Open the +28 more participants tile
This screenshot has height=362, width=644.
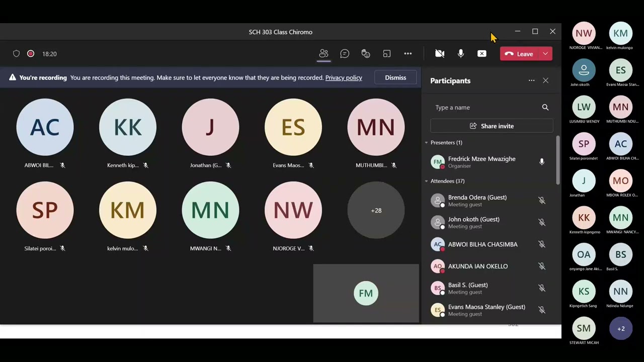(x=376, y=210)
